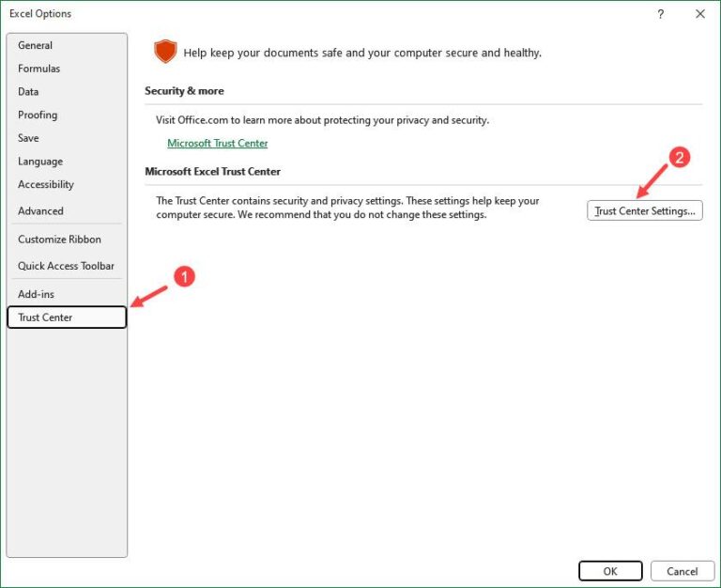The width and height of the screenshot is (721, 588).
Task: Open the Help question mark button
Action: (x=661, y=14)
